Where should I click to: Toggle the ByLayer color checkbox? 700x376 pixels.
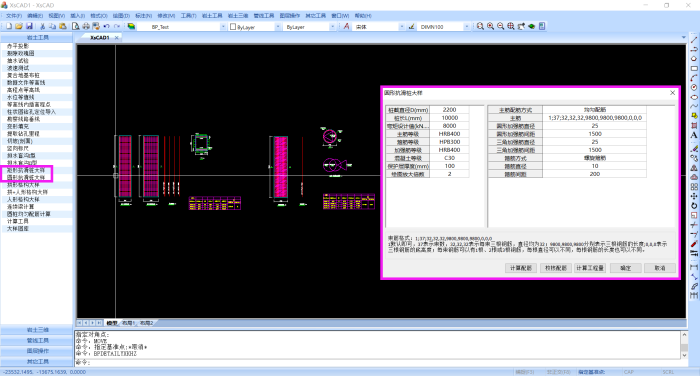coord(233,27)
